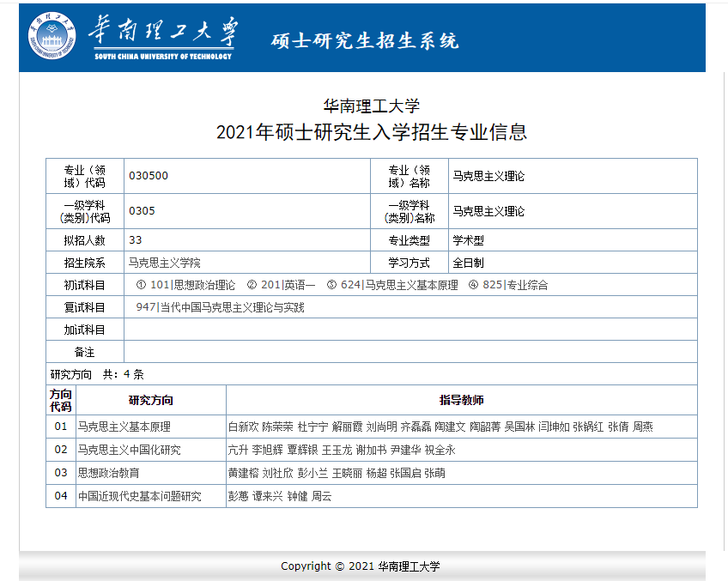Click advisor name 白新欢
This screenshot has height=587, width=728.
pos(243,427)
